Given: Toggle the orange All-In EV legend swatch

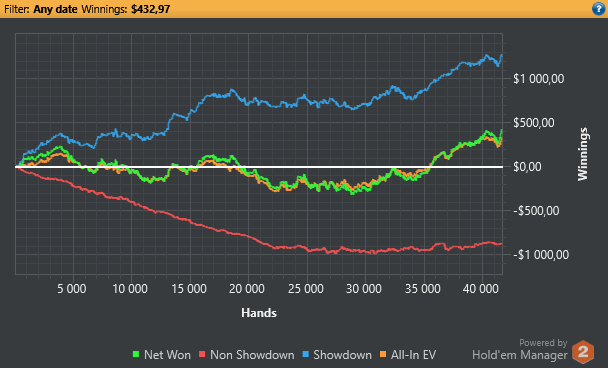Looking at the screenshot, I should click(383, 354).
